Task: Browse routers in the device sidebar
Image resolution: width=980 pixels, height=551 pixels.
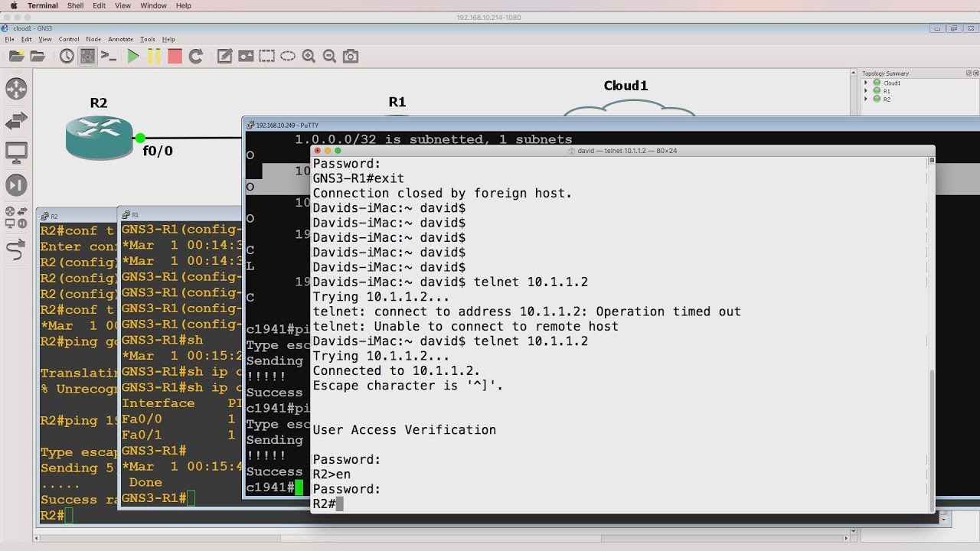Action: pos(16,89)
